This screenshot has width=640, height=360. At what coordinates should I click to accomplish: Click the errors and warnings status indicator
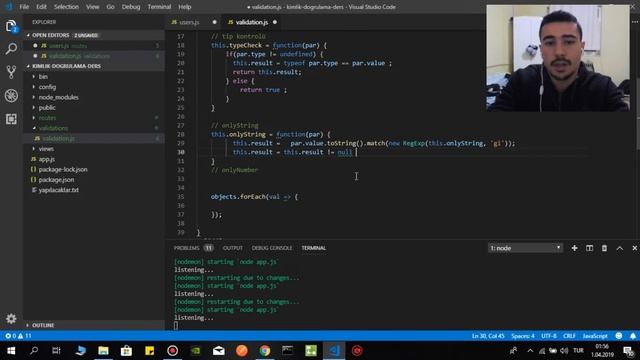(x=18, y=336)
